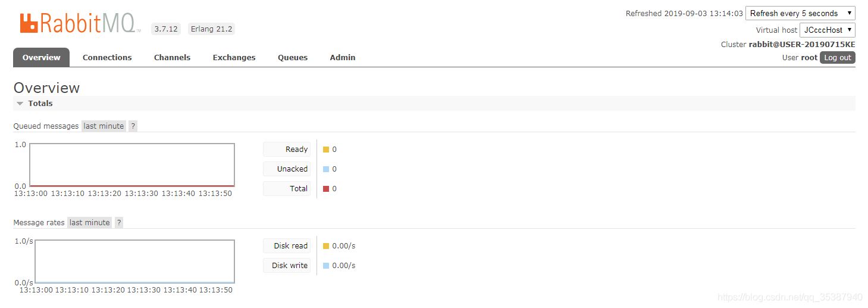Open the Admin tab
Image resolution: width=868 pixels, height=308 pixels.
pos(343,57)
